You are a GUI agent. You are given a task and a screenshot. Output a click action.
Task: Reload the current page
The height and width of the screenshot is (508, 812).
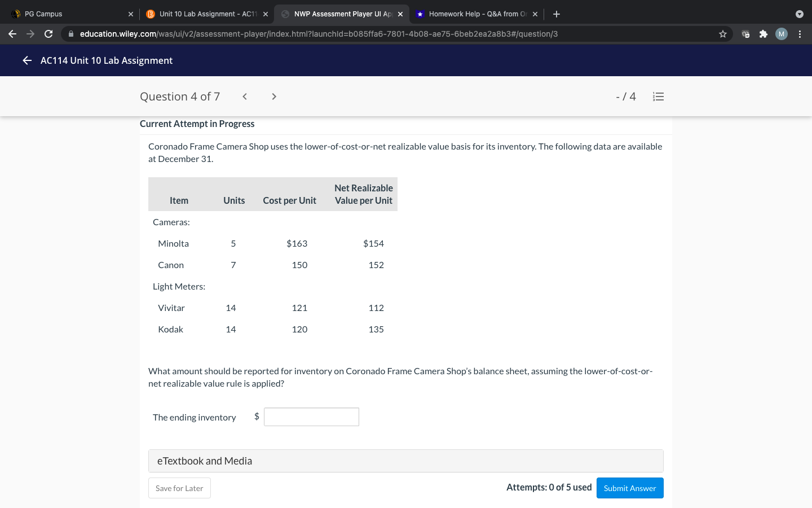pos(48,34)
